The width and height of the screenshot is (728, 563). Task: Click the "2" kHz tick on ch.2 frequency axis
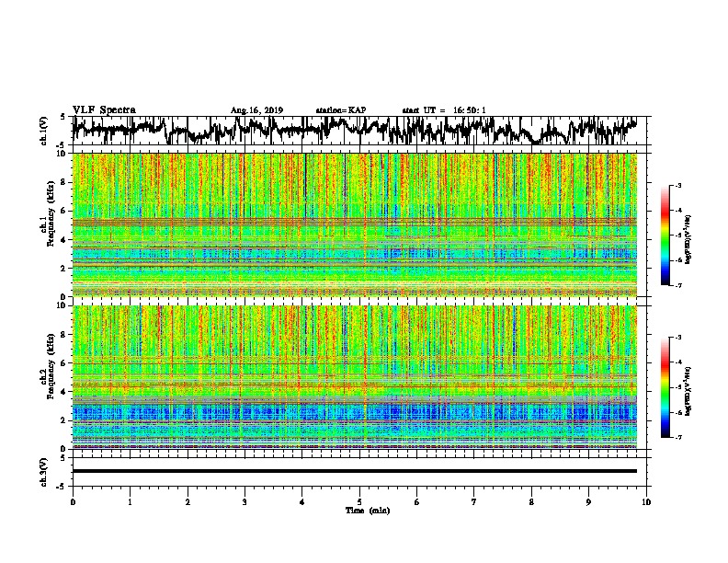point(64,419)
